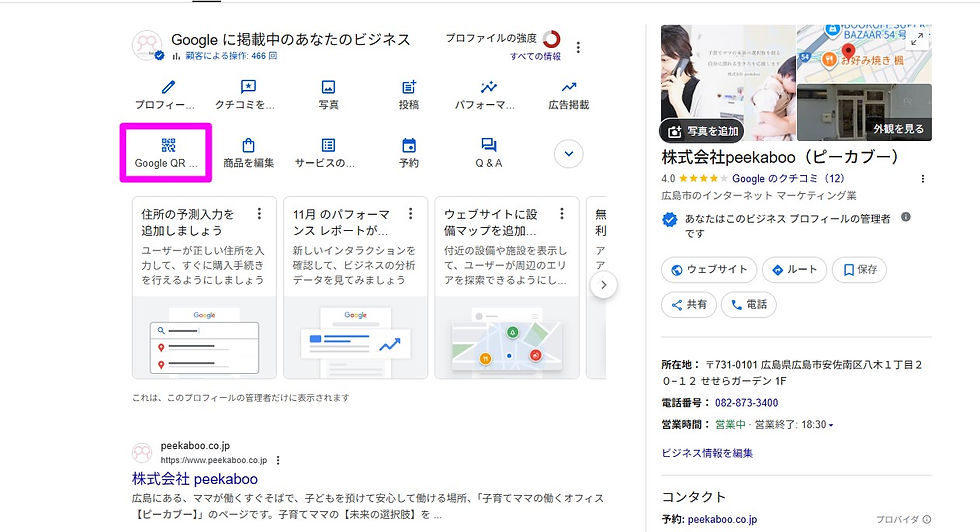This screenshot has height=532, width=980.
Task: Open the プロフィール edit pencil icon
Action: pos(168,87)
